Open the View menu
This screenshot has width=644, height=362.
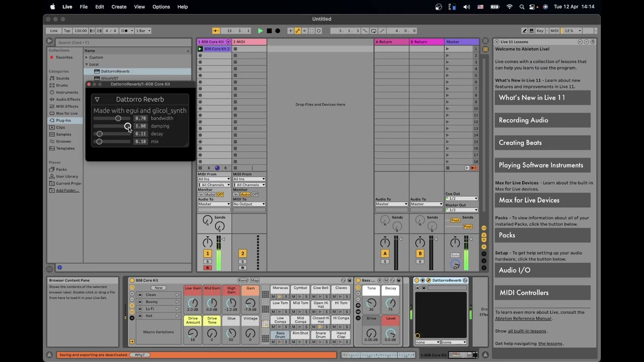pyautogui.click(x=139, y=7)
